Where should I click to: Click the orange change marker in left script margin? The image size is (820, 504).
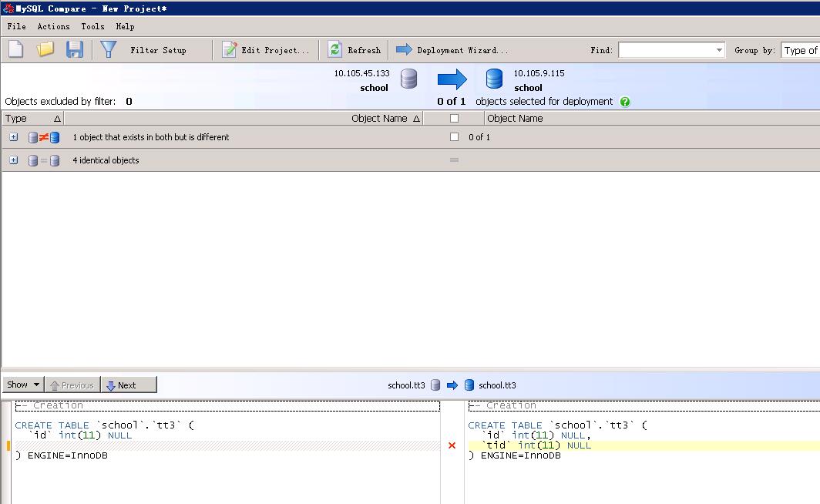pos(8,445)
